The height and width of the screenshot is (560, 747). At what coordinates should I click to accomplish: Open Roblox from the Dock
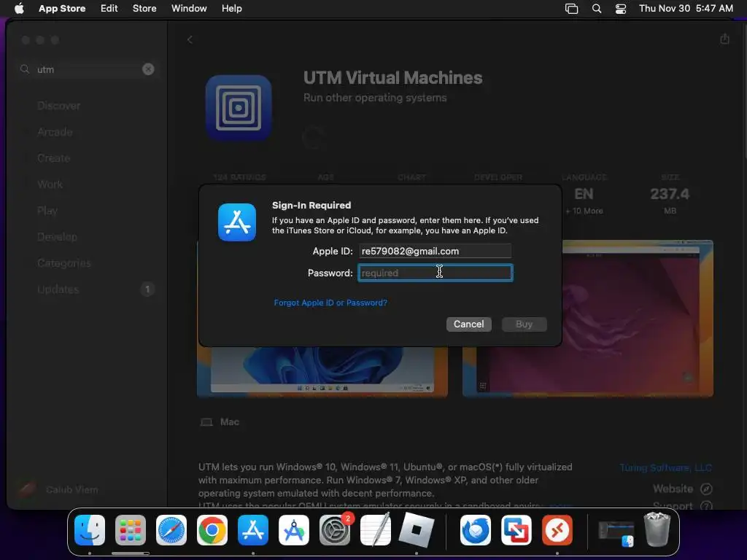pyautogui.click(x=417, y=530)
